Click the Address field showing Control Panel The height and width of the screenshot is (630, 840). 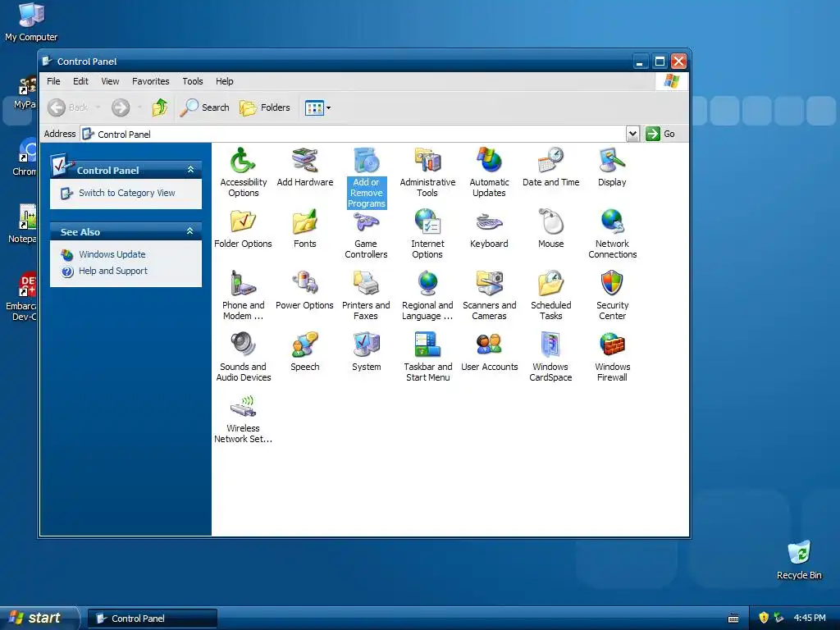tap(354, 134)
